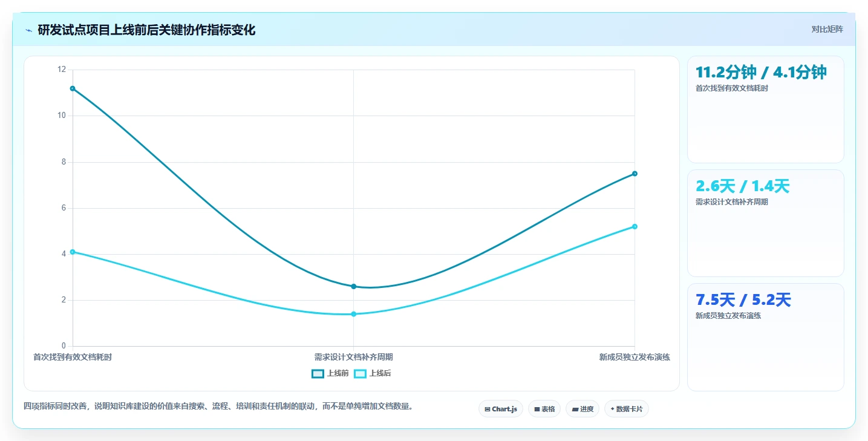Click the 新成员独立发布演练 x-axis label
This screenshot has height=441, width=868.
pyautogui.click(x=635, y=357)
